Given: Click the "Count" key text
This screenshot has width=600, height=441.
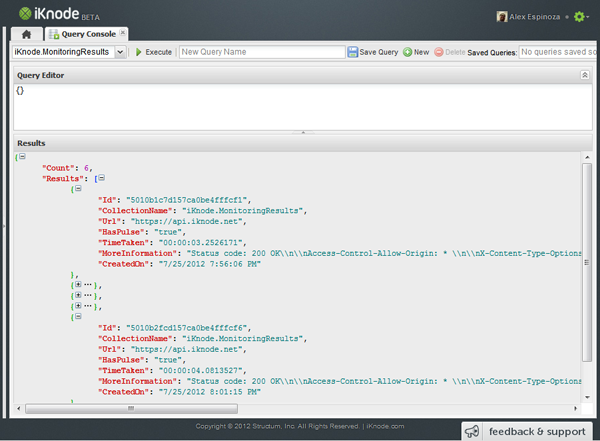Looking at the screenshot, I should coord(58,168).
